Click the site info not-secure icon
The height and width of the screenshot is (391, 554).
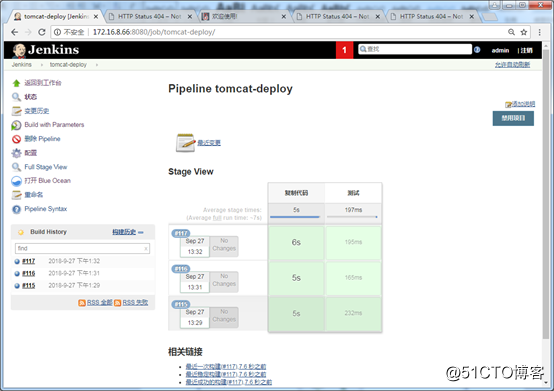(x=57, y=32)
